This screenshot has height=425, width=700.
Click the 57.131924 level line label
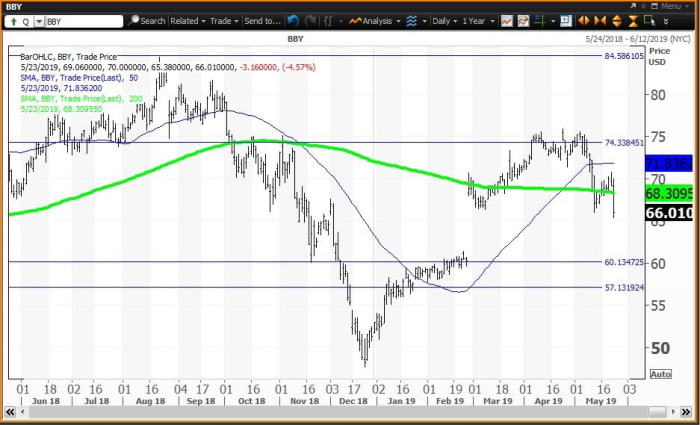click(624, 288)
